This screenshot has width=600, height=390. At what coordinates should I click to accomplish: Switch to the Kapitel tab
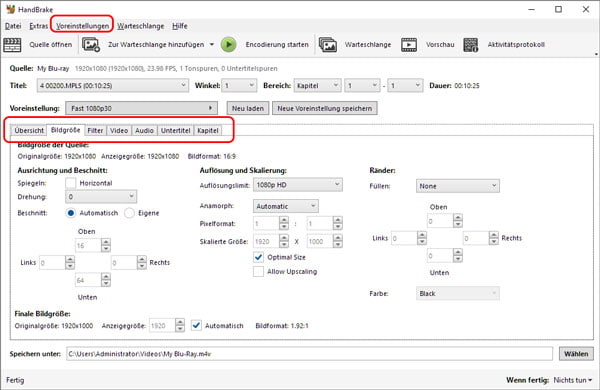208,131
